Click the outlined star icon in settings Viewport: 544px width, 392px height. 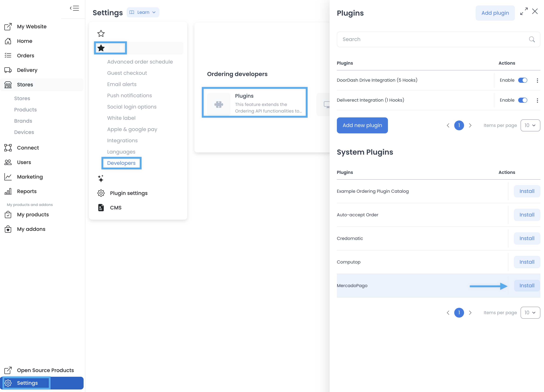click(x=101, y=34)
